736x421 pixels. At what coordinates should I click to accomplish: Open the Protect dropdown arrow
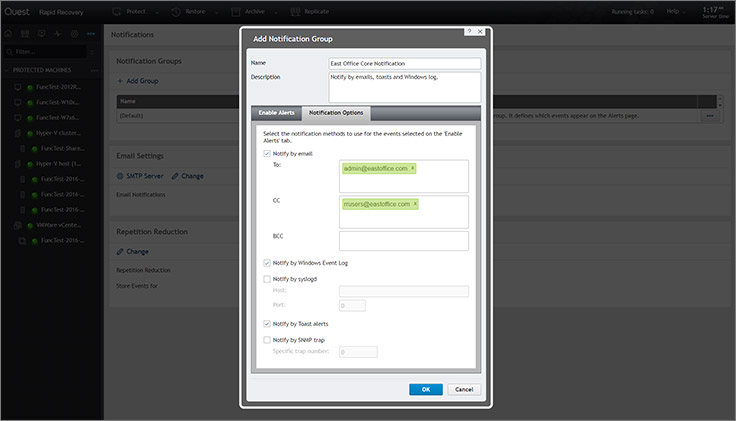tap(157, 12)
